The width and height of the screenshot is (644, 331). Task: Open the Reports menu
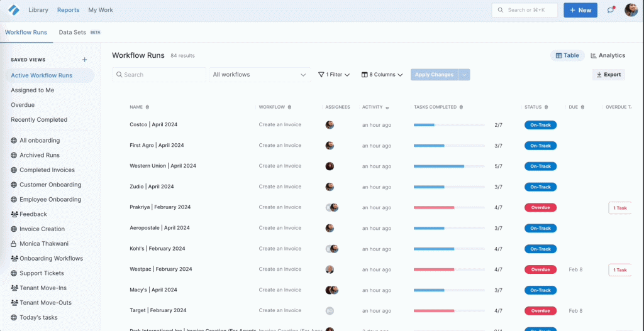point(68,10)
